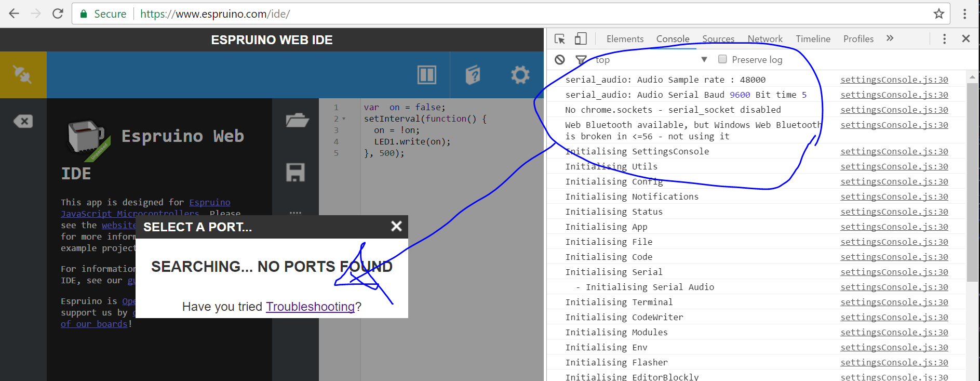Select the 'Initialising Modules' log entry

(x=616, y=332)
